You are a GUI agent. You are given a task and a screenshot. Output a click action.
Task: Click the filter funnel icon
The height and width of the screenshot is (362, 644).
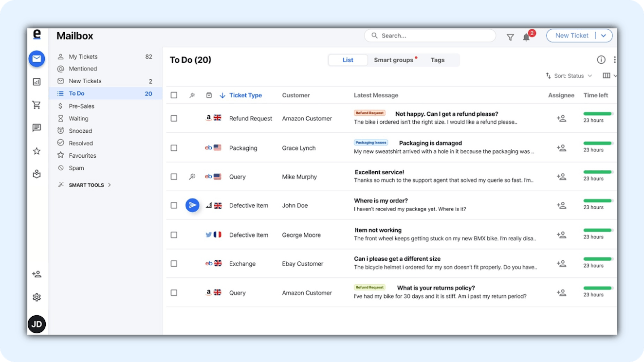[x=510, y=37]
